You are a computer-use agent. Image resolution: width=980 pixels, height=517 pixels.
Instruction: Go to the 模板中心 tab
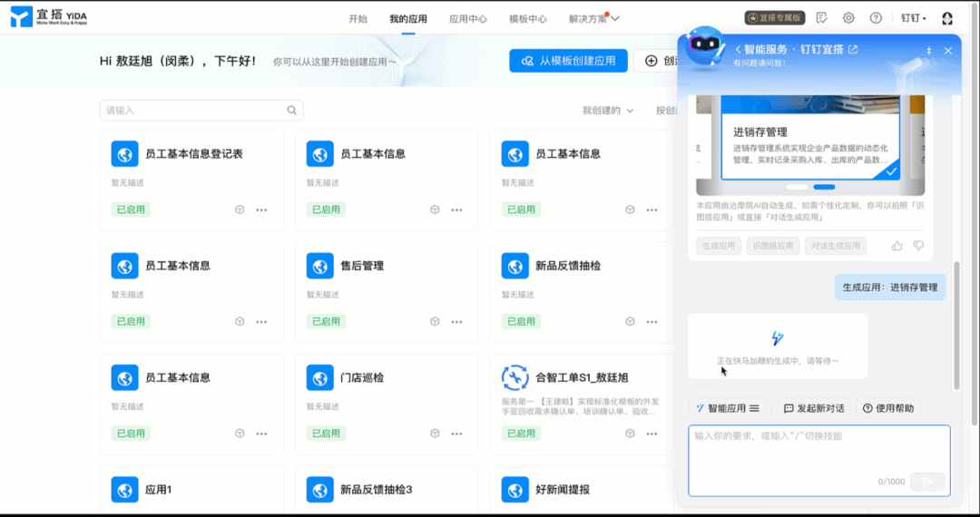tap(527, 18)
